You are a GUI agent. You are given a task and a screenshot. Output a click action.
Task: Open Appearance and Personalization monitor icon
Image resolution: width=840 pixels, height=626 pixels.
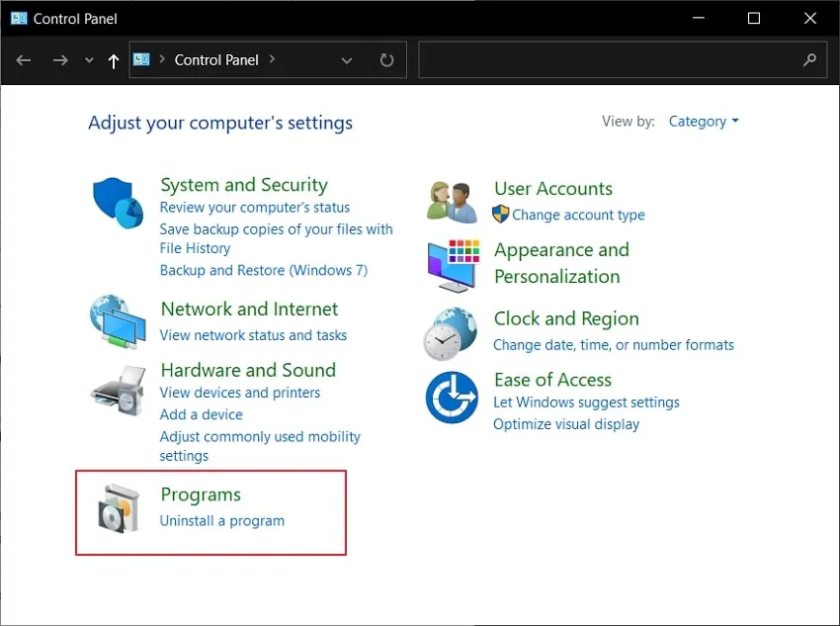point(452,264)
